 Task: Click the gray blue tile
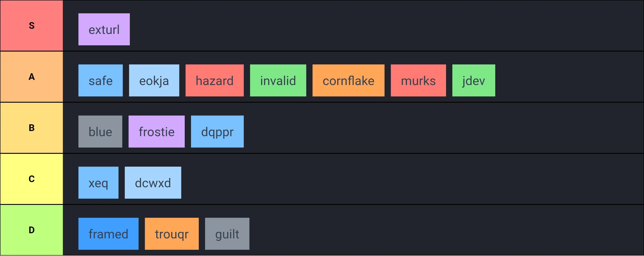pos(100,132)
